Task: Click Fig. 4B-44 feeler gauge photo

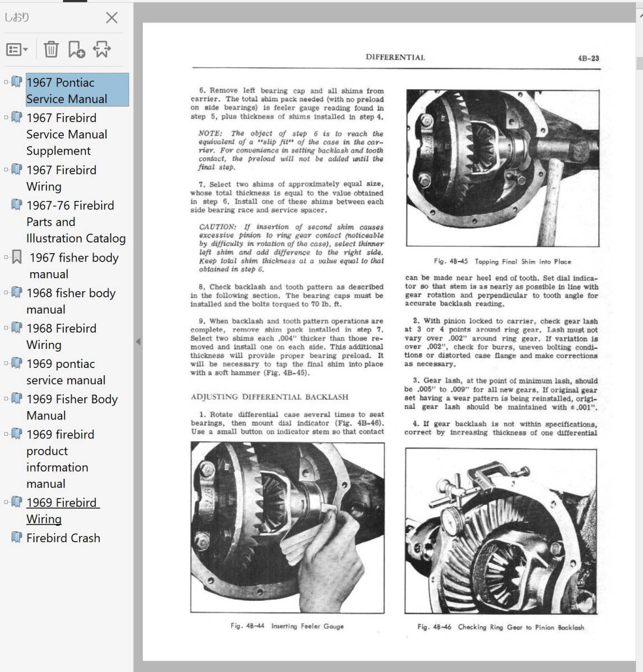Action: coord(287,527)
